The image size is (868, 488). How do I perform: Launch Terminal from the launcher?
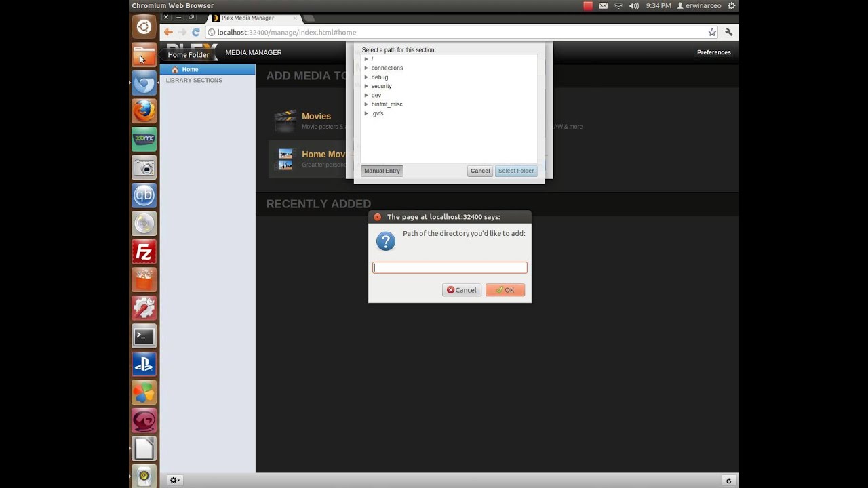[x=144, y=336]
